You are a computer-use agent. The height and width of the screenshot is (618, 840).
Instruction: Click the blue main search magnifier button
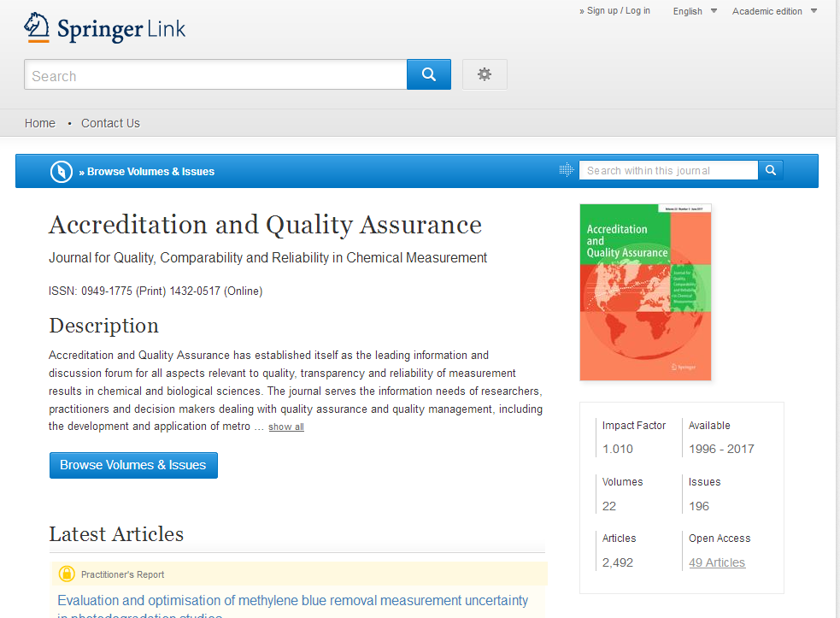[429, 74]
